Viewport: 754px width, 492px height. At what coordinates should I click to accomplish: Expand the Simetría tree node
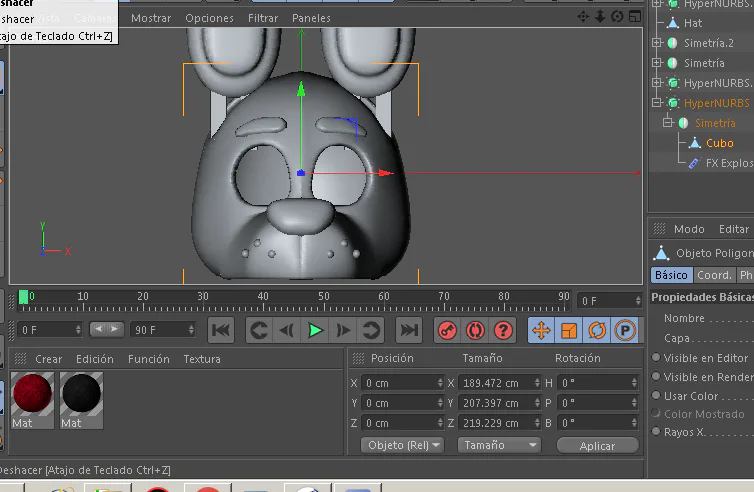click(x=656, y=63)
